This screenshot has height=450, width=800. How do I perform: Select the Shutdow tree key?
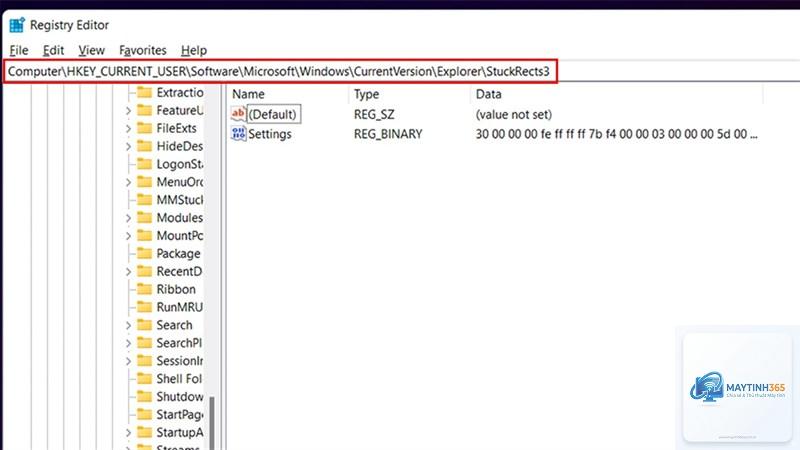(x=180, y=397)
